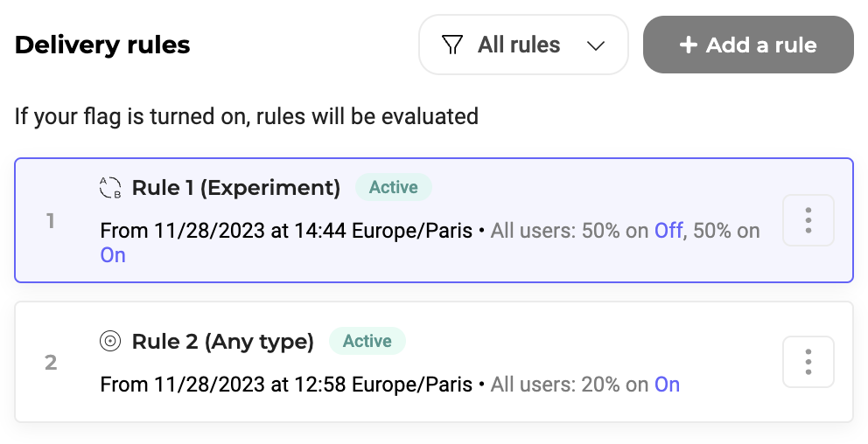Open Rule 2's three-dot options menu
The height and width of the screenshot is (444, 868).
pyautogui.click(x=808, y=362)
